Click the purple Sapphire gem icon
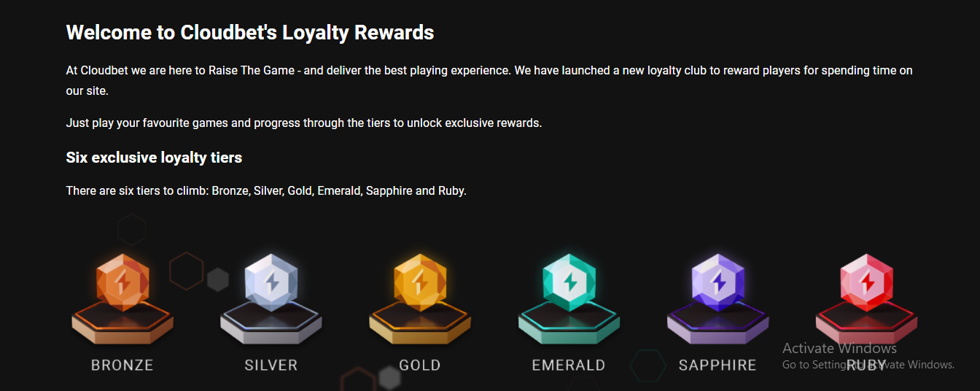 pyautogui.click(x=717, y=281)
